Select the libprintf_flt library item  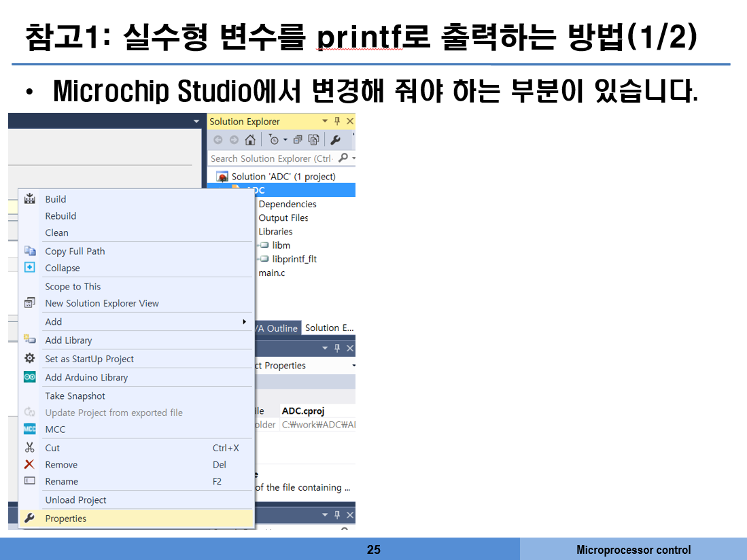point(294,259)
